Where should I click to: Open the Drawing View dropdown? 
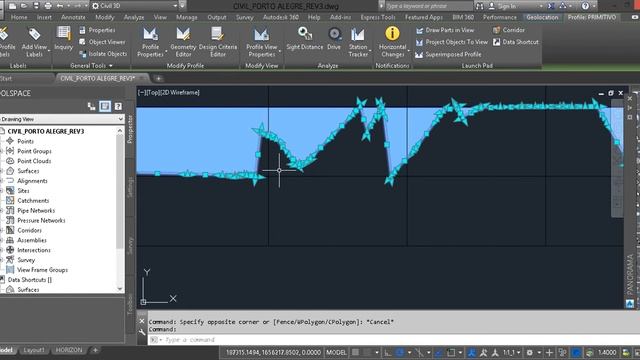pos(61,119)
